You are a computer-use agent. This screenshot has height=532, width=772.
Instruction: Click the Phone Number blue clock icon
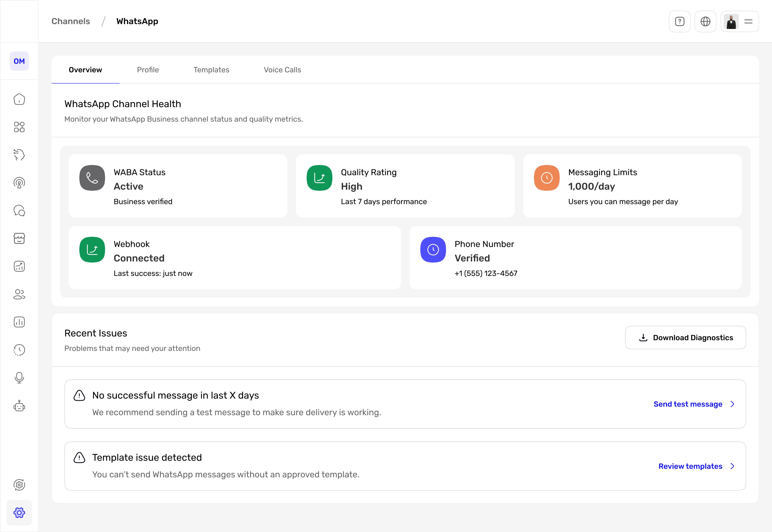click(x=433, y=250)
